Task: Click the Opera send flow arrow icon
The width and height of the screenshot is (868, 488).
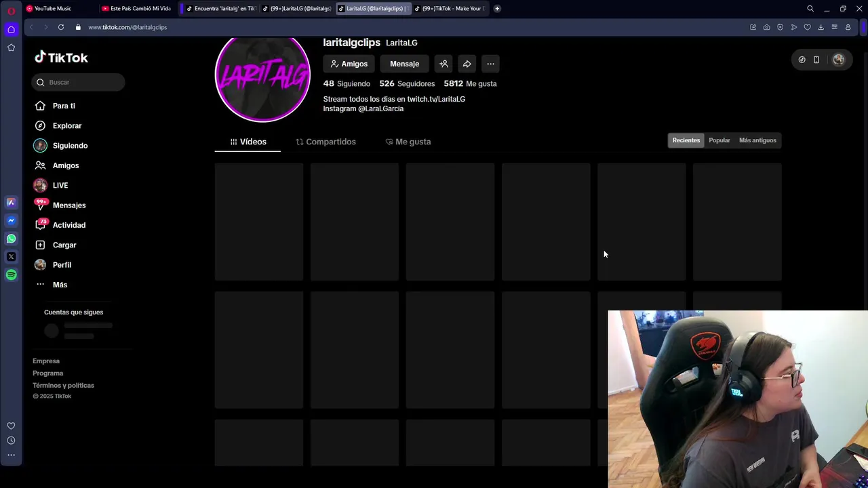Action: click(793, 27)
